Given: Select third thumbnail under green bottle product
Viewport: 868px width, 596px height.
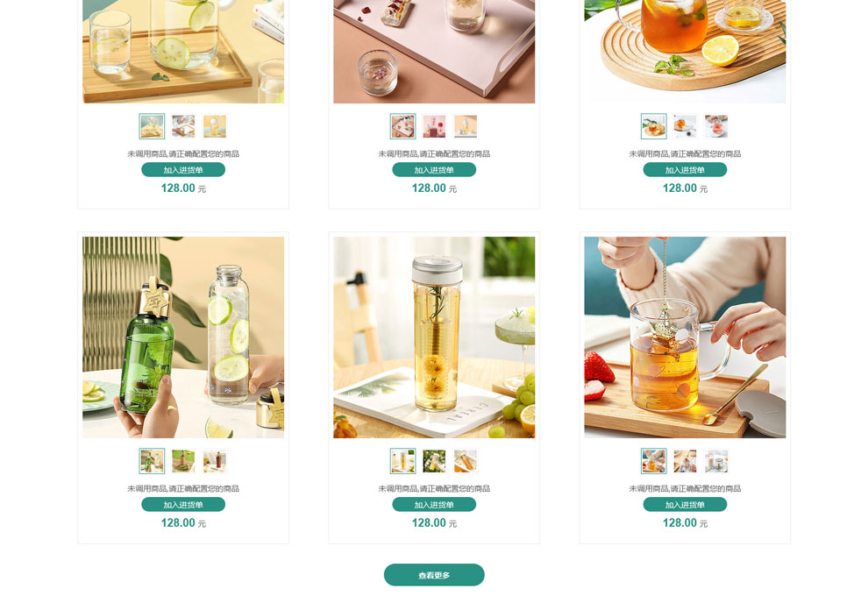Looking at the screenshot, I should (x=214, y=461).
